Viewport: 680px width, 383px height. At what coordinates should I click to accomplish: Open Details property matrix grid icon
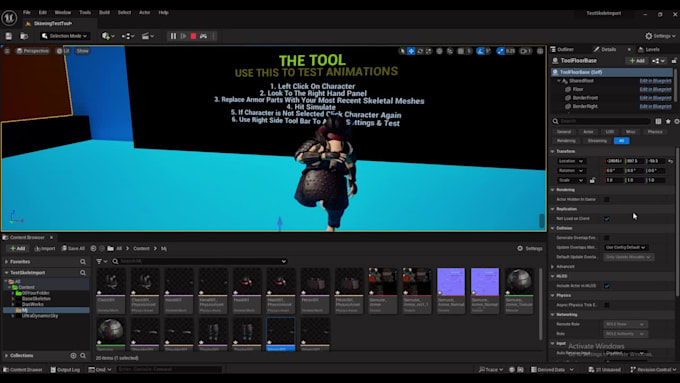click(x=658, y=121)
